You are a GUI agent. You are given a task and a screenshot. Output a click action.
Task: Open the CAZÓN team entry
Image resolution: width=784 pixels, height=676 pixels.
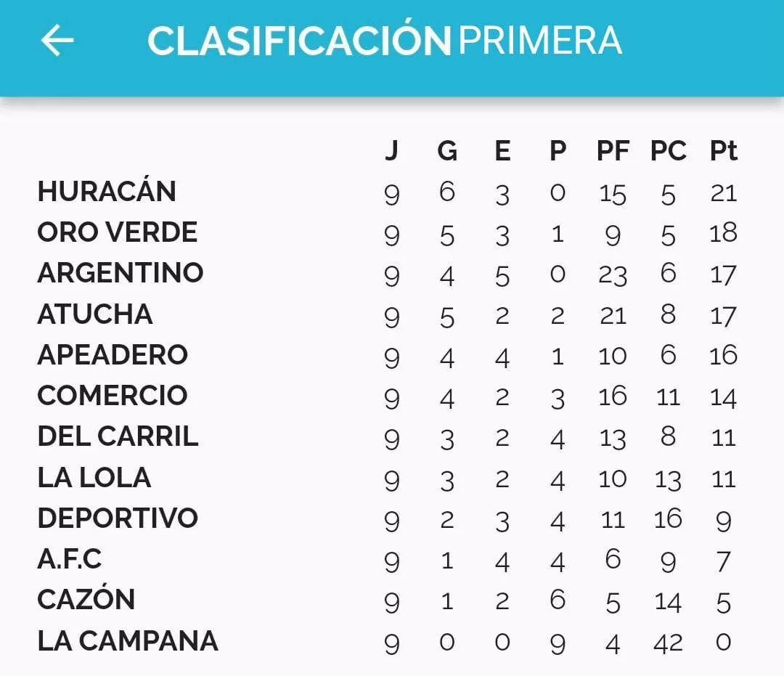point(86,600)
